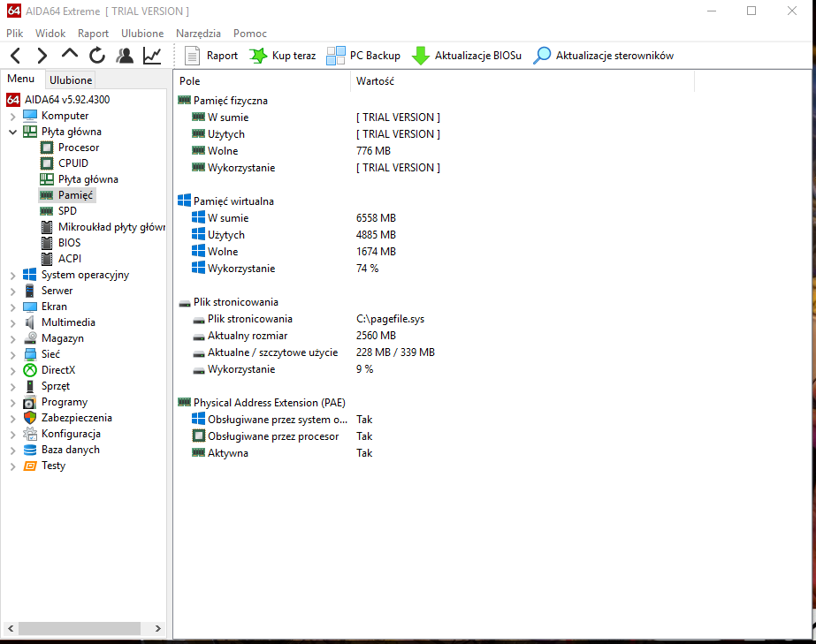
Task: Click the Magazyn storage icon
Action: pos(30,338)
